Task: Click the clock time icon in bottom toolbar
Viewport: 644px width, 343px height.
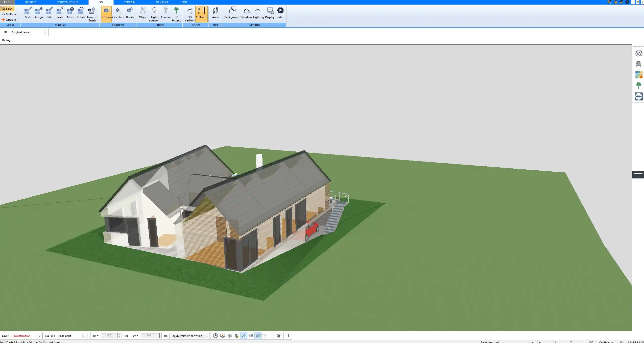Action: pos(215,336)
